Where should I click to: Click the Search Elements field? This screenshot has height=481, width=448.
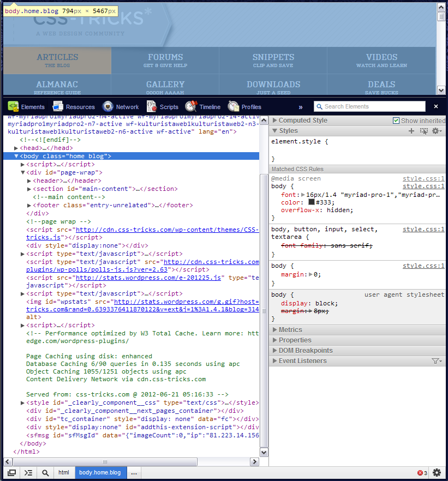tap(369, 106)
